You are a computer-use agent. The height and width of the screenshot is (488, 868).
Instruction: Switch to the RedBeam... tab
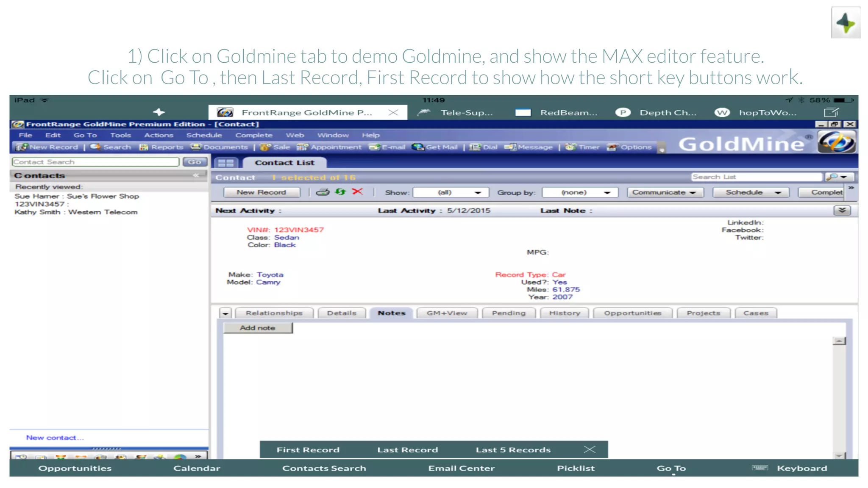(x=556, y=112)
